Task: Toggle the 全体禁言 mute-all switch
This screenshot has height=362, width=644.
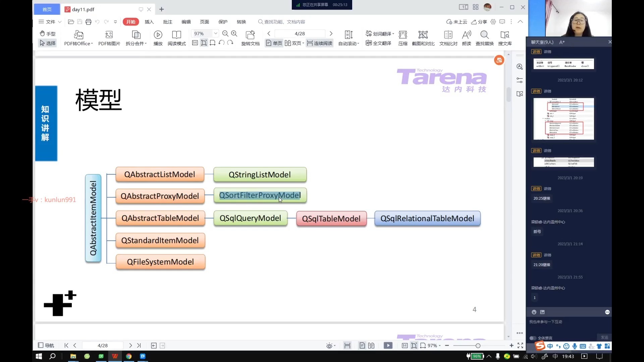Action: (533, 338)
